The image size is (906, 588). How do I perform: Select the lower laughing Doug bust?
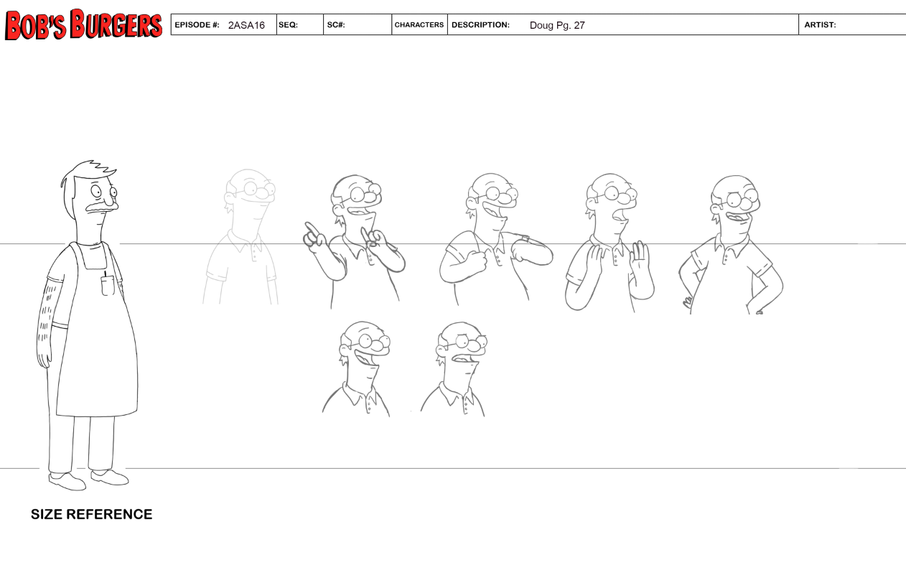(x=357, y=369)
